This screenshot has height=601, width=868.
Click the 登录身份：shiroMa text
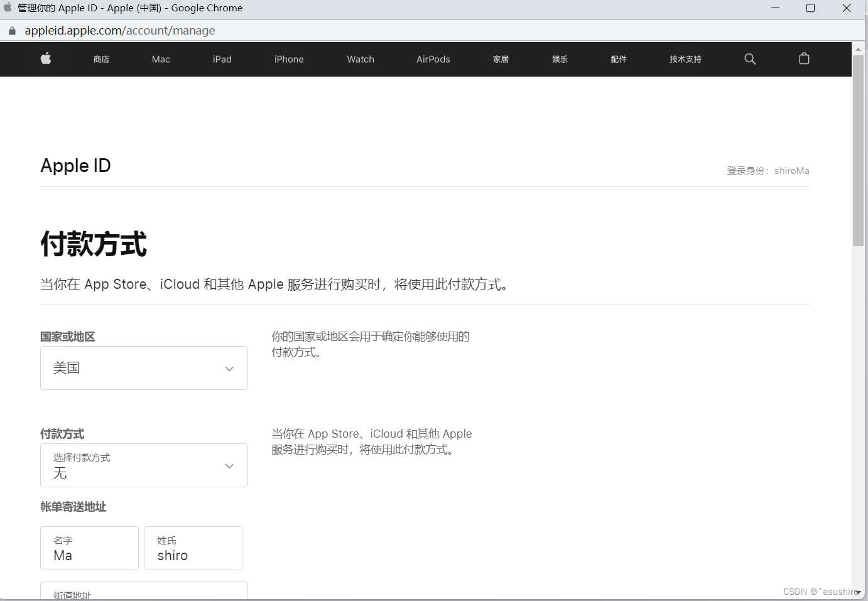click(768, 171)
